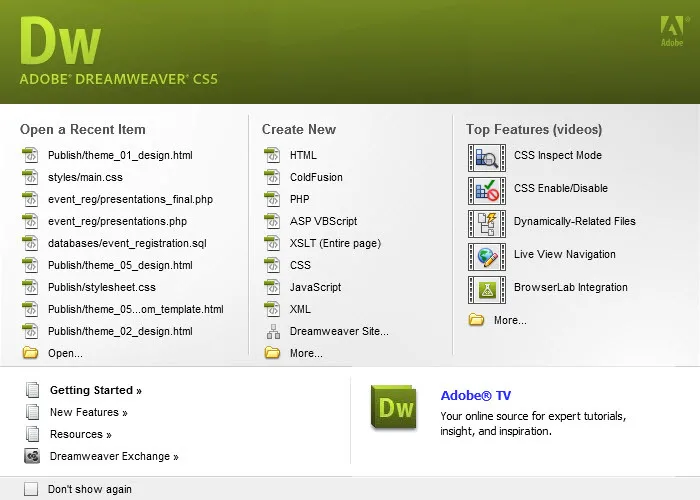Open the Adobe TV link
The height and width of the screenshot is (500, 700).
pos(475,396)
